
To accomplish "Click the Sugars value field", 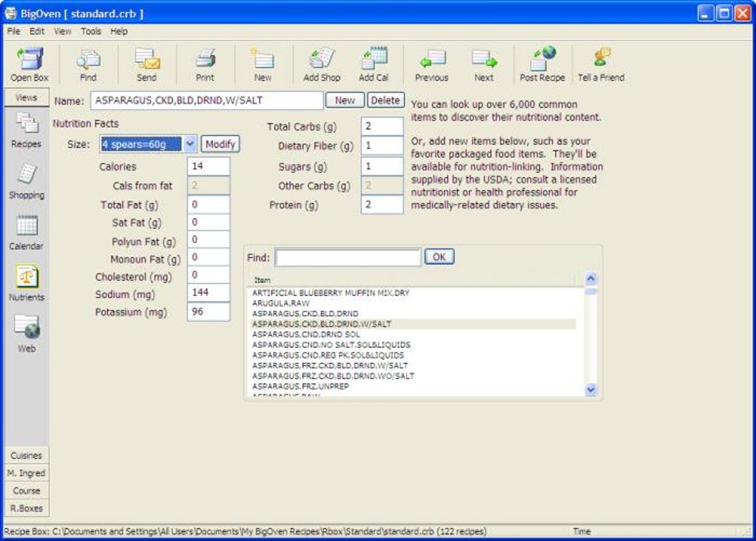I will tap(382, 166).
